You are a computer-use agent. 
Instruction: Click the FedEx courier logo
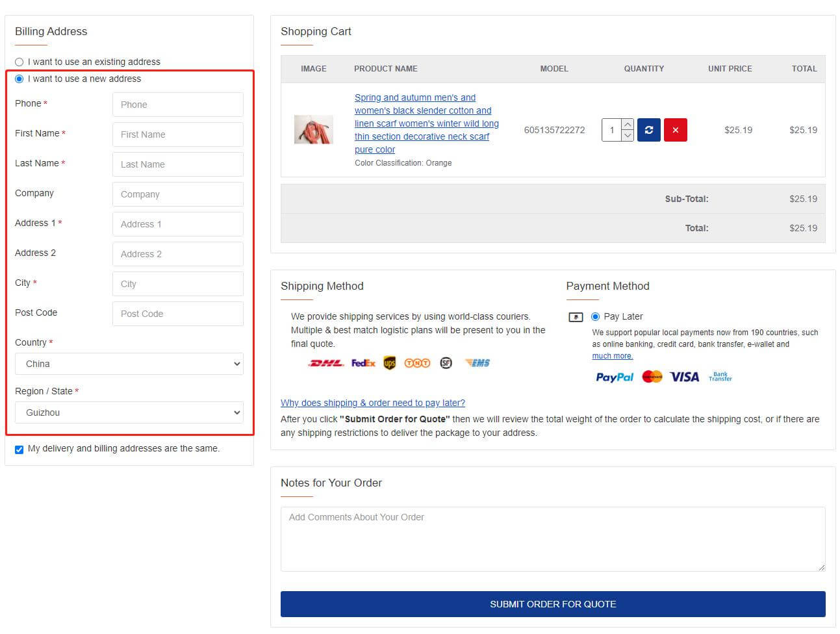(363, 363)
